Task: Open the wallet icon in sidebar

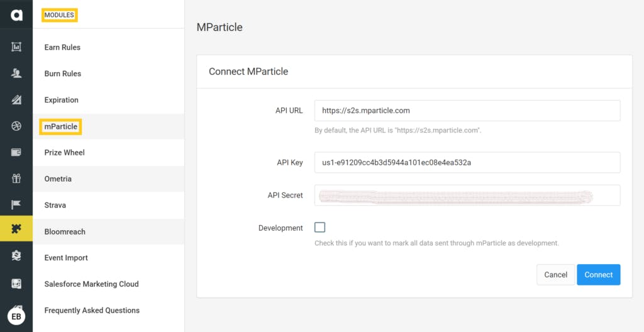Action: [16, 152]
